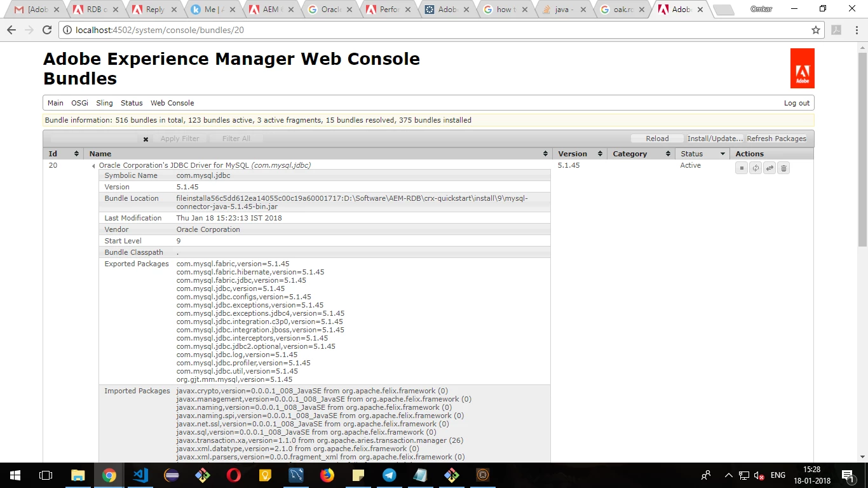Open File Explorer from the taskbar
This screenshot has width=868, height=488.
(x=78, y=475)
